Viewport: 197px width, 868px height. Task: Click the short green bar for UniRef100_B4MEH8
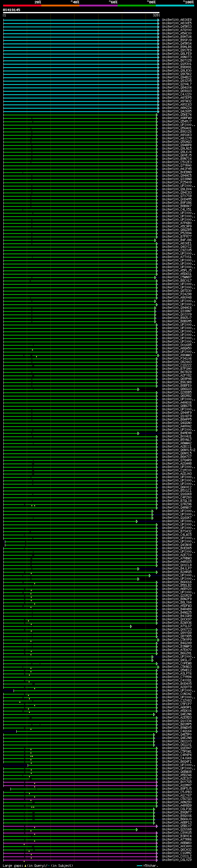pos(71,433)
